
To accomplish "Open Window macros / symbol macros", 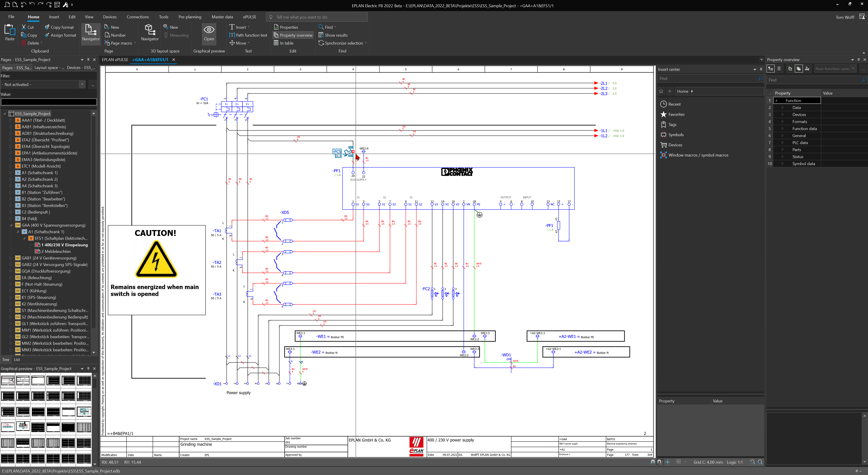I will [x=698, y=155].
